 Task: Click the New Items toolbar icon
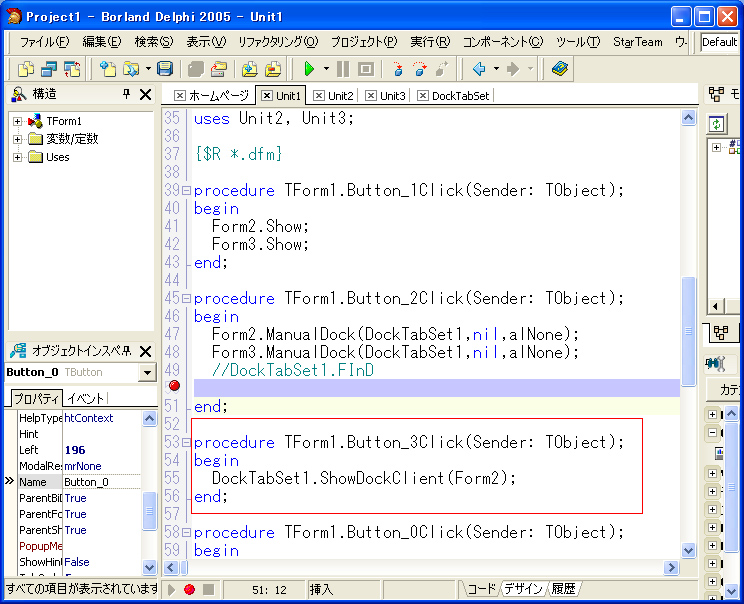click(x=26, y=69)
